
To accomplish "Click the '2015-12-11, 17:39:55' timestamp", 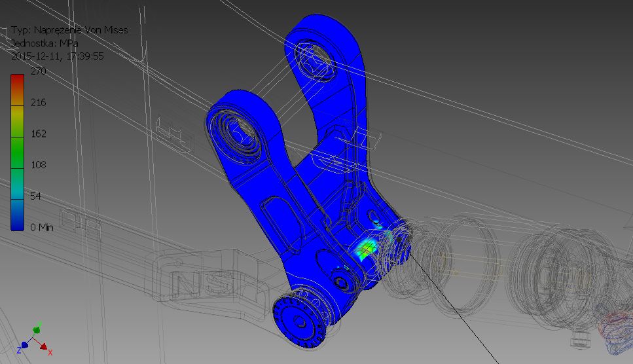I will [x=58, y=56].
